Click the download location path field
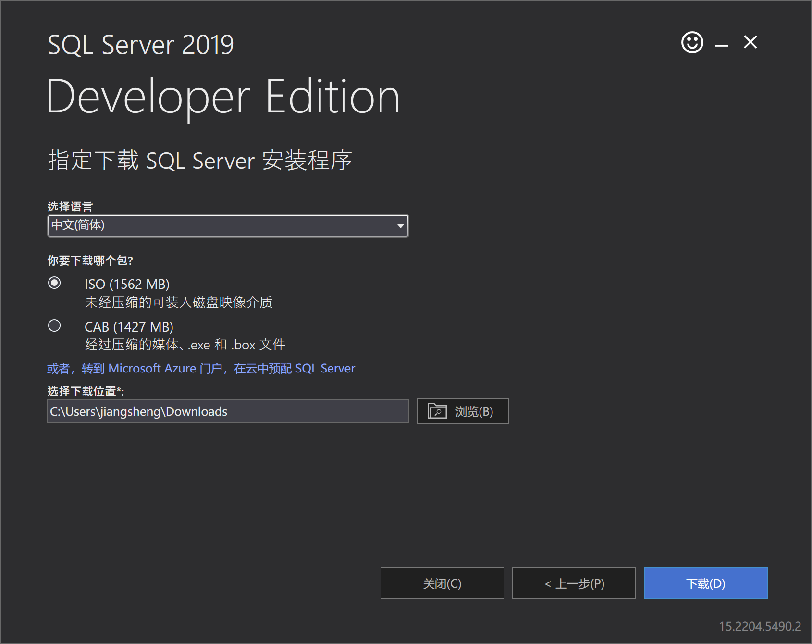The width and height of the screenshot is (812, 644). point(228,412)
